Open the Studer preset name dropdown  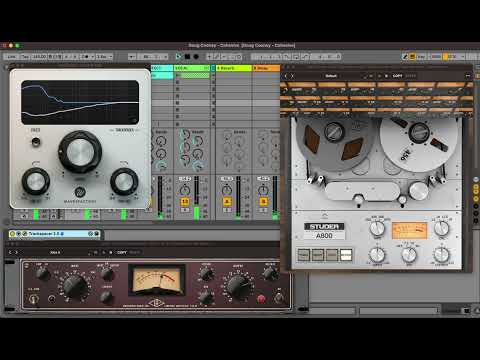(331, 76)
